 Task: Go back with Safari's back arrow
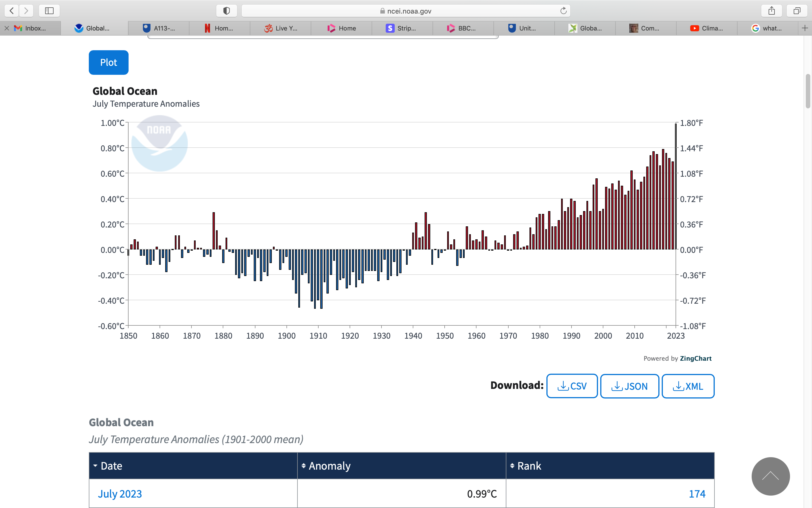(12, 11)
